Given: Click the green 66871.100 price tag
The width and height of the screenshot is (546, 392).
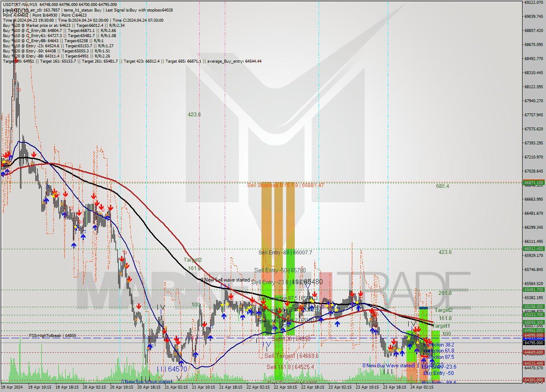Looking at the screenshot, I should tap(534, 182).
